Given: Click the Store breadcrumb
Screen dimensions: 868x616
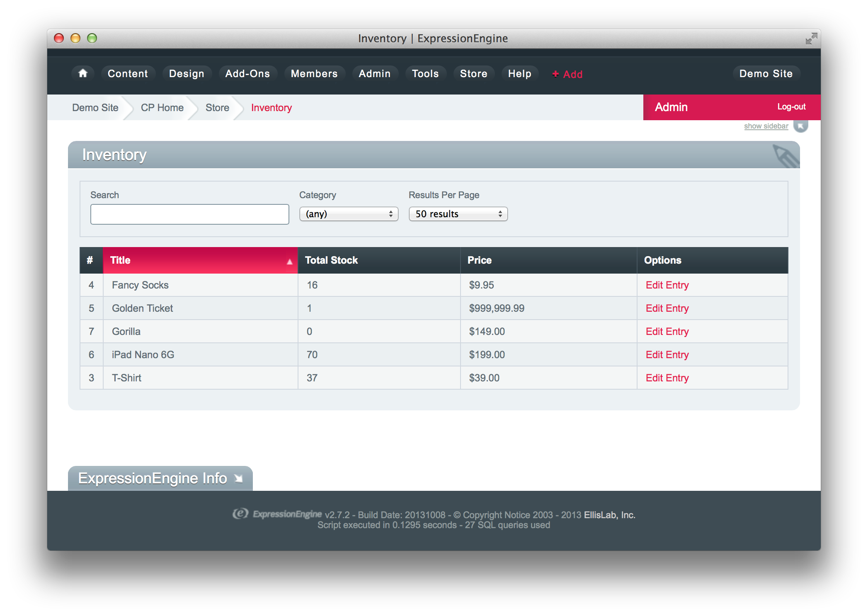Looking at the screenshot, I should [217, 108].
